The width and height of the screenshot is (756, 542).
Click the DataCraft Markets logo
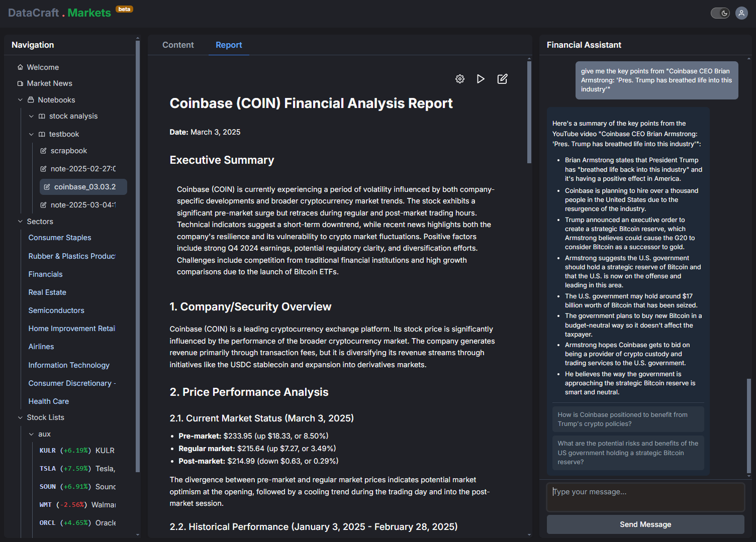click(x=59, y=13)
